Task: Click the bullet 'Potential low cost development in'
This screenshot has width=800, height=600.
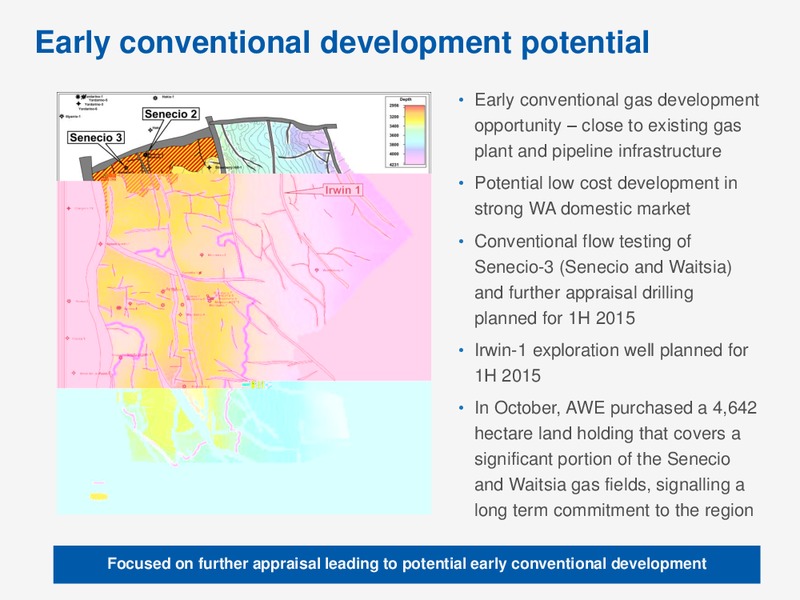Action: coord(606,183)
